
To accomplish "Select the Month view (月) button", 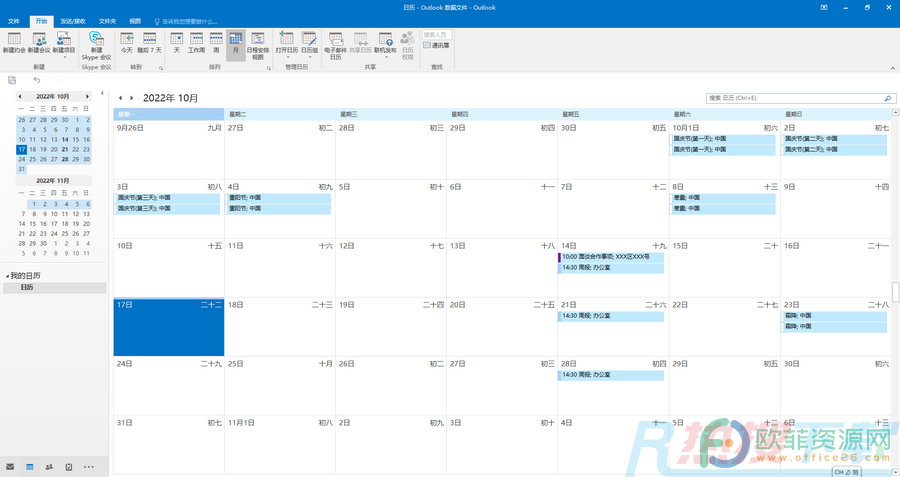I will (235, 45).
